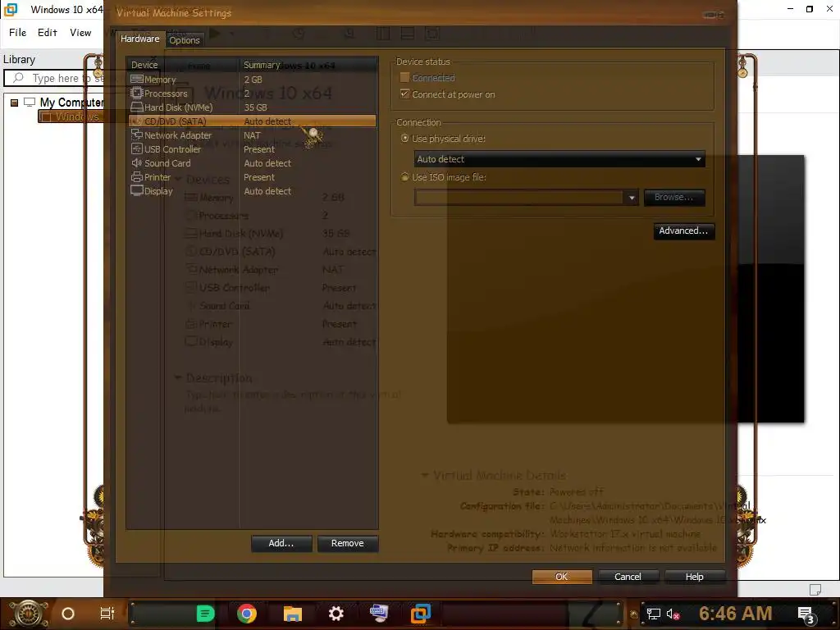The height and width of the screenshot is (630, 840).
Task: Click the '2 GB' memory summary value
Action: [x=253, y=80]
